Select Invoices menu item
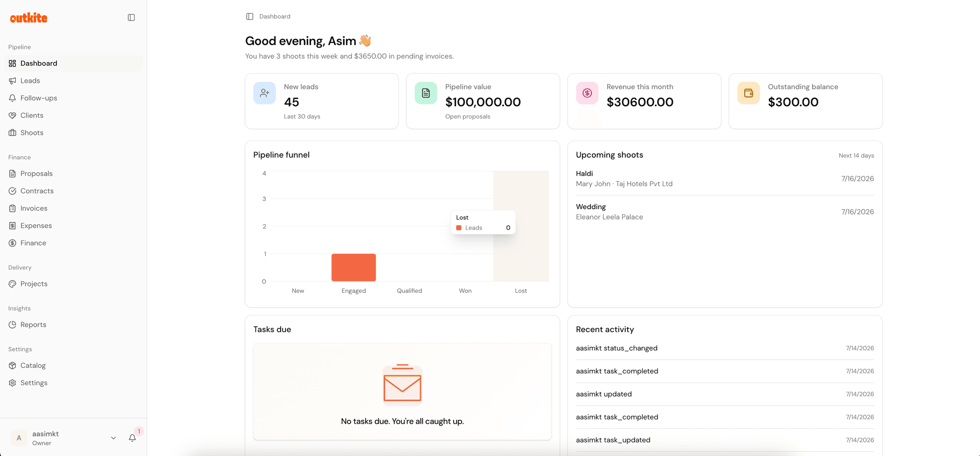This screenshot has width=980, height=456. pos(73,208)
